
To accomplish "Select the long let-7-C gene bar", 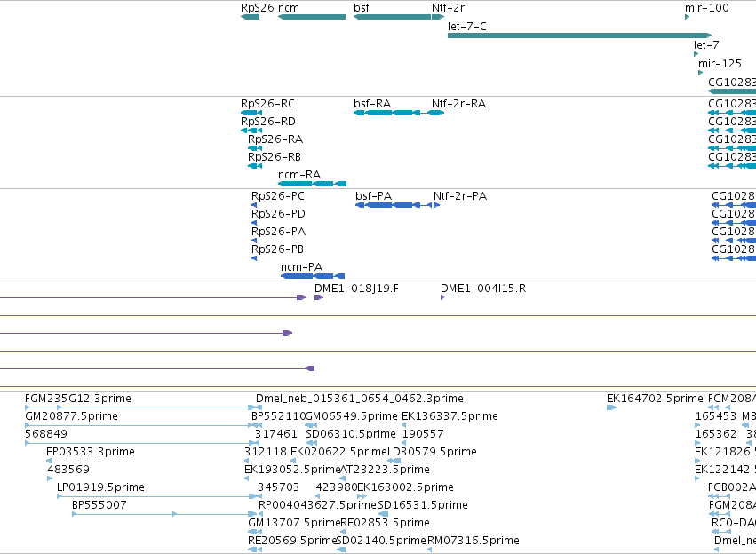I will coord(579,36).
